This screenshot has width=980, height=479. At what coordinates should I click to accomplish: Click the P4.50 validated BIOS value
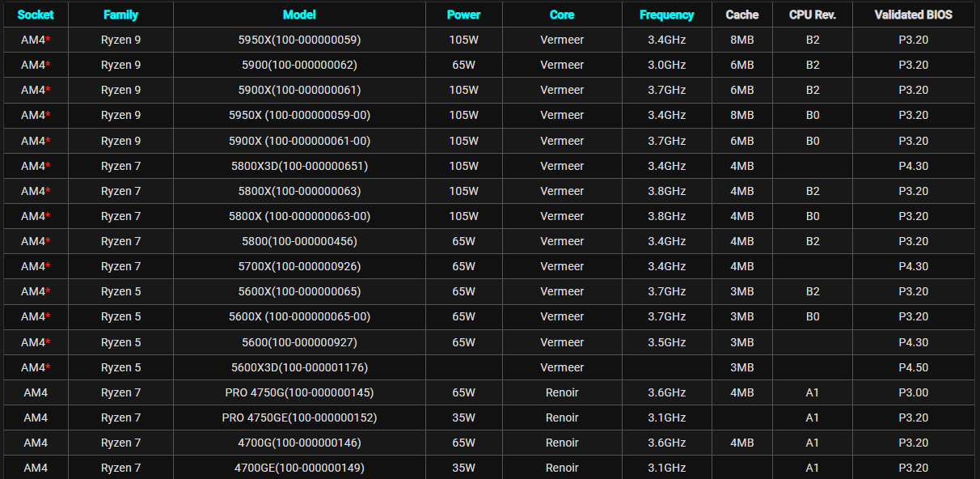click(914, 367)
